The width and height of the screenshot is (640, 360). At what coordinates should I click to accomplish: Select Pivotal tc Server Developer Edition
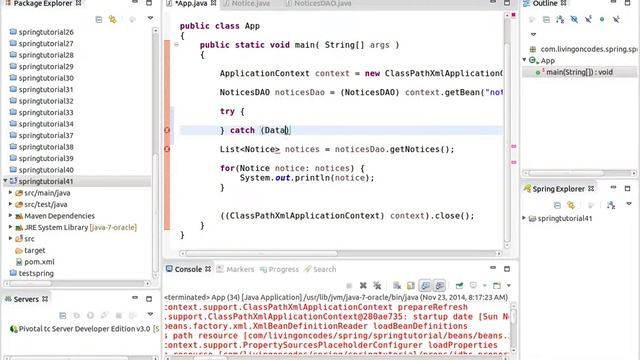pos(84,329)
